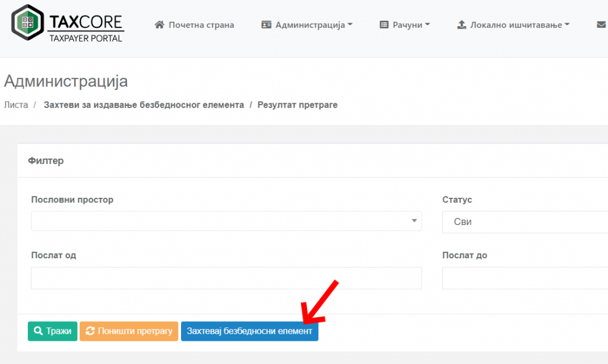
Task: Click the home icon beside Почетна страна
Action: pyautogui.click(x=159, y=25)
